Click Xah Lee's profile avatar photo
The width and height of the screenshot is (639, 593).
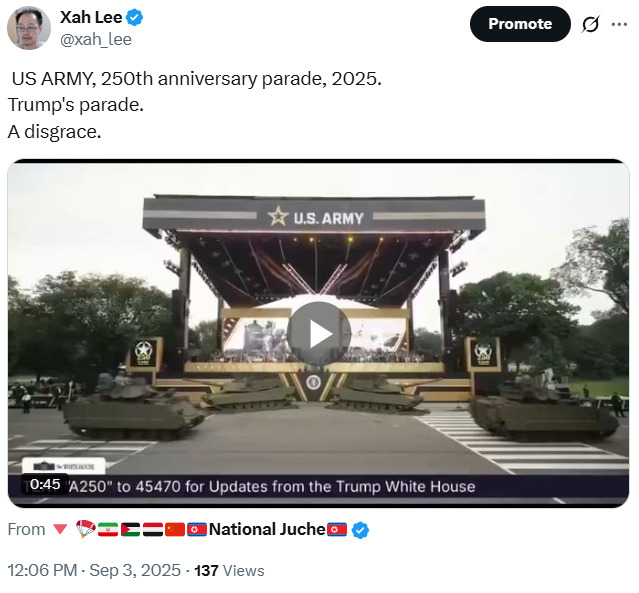tap(29, 28)
